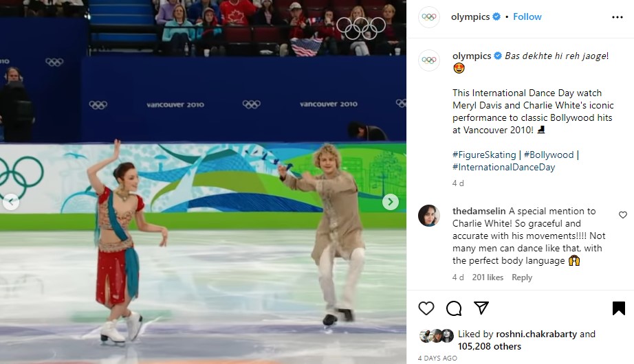Go to previous carousel slide arrow

[11, 202]
